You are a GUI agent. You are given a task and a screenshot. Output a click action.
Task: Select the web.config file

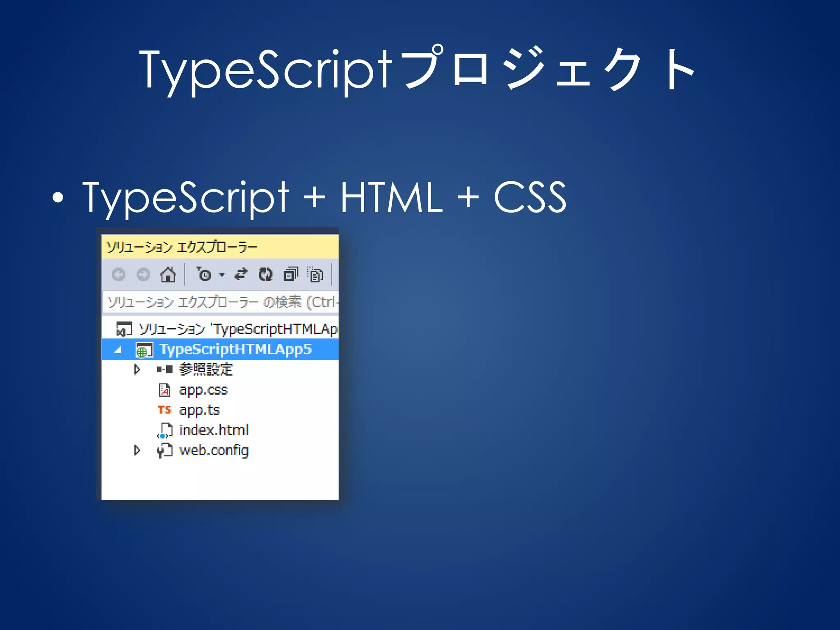[214, 450]
